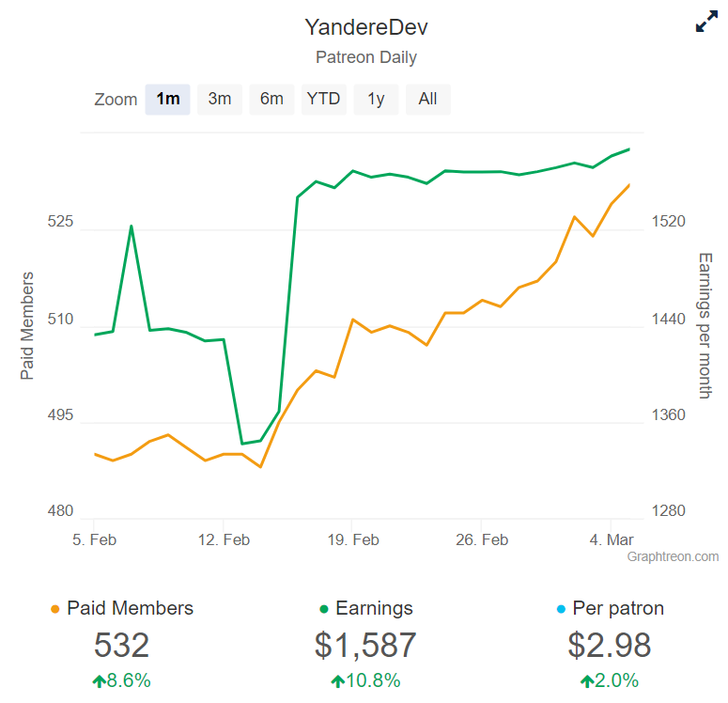Click the YandereDev chart title
The width and height of the screenshot is (728, 703).
(365, 27)
